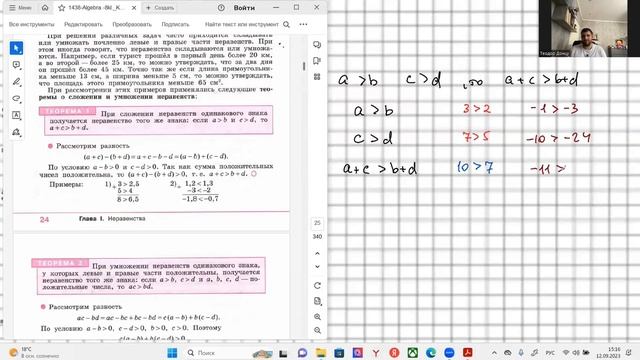Image resolution: width=640 pixels, height=360 pixels.
Task: Open the Преобразовать tab
Action: tap(132, 24)
